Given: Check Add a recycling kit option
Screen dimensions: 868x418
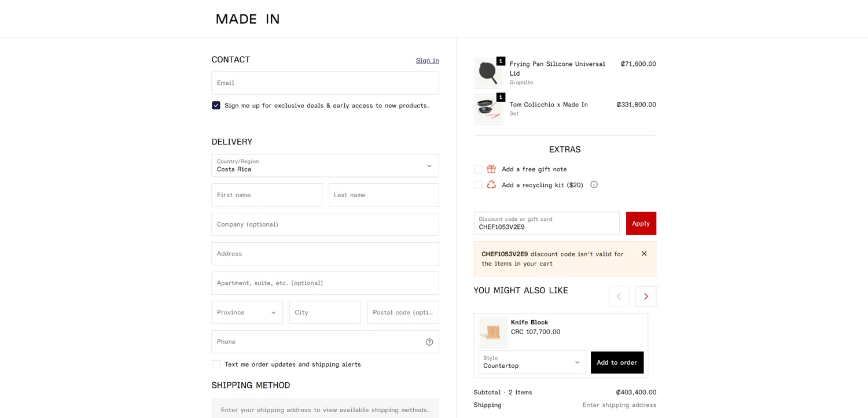Looking at the screenshot, I should click(x=478, y=184).
